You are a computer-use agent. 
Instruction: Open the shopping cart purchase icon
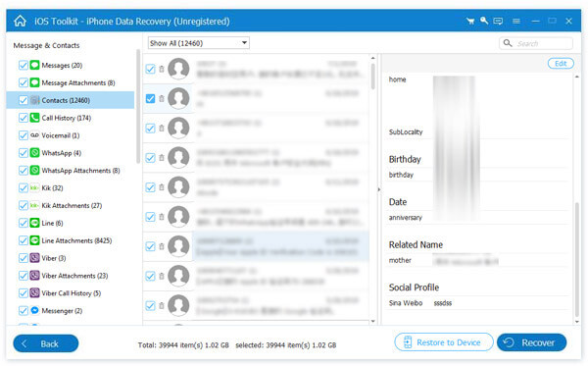pyautogui.click(x=470, y=21)
